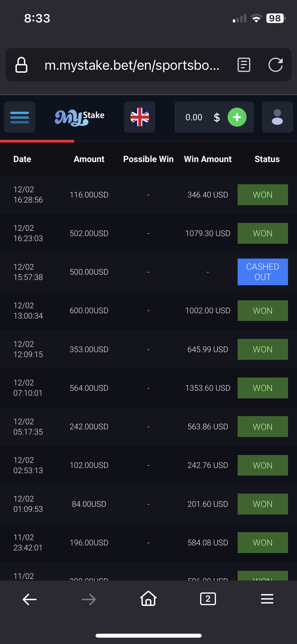Open the user profile icon
Image resolution: width=297 pixels, height=644 pixels.
(x=277, y=117)
